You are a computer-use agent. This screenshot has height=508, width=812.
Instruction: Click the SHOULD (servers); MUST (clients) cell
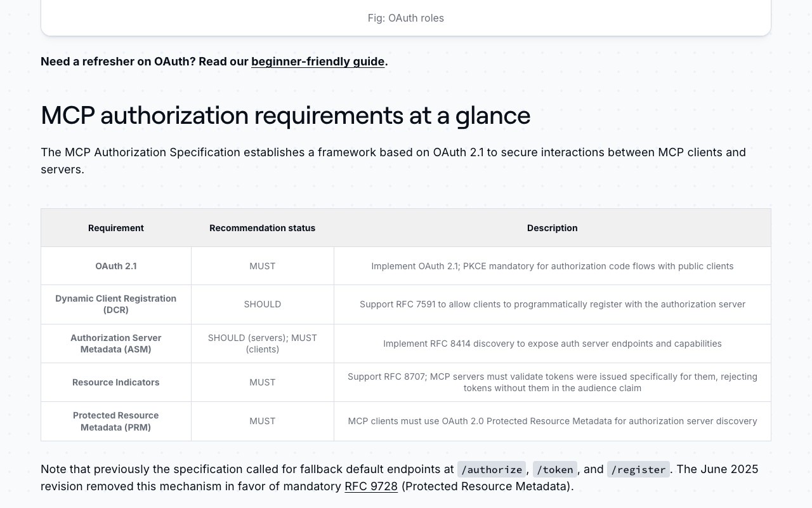click(x=263, y=344)
